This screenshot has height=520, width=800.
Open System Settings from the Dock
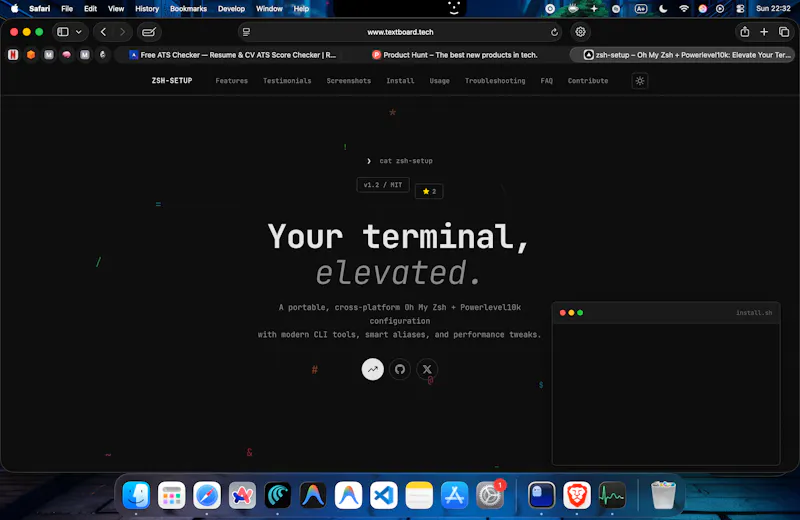coord(490,495)
